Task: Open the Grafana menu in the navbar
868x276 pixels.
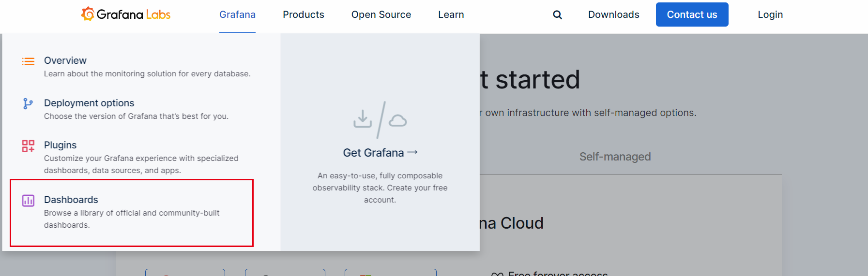Action: point(237,15)
